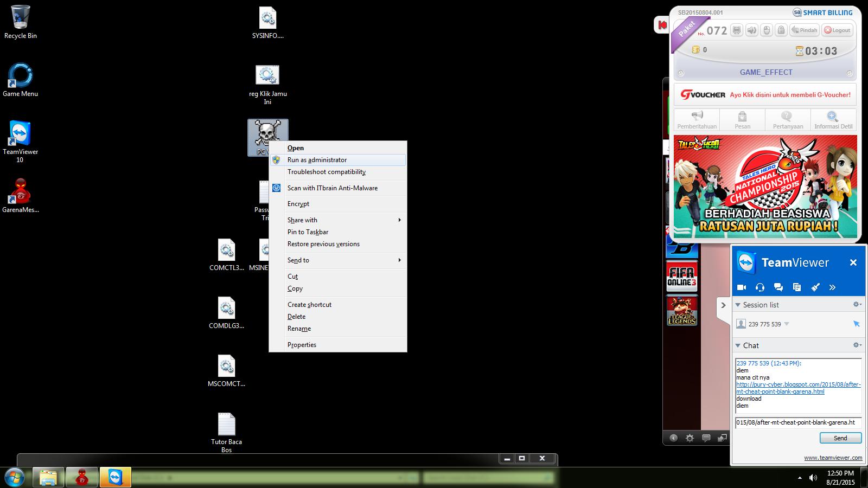Choose Run as administrator
This screenshot has height=488, width=868.
tap(338, 160)
